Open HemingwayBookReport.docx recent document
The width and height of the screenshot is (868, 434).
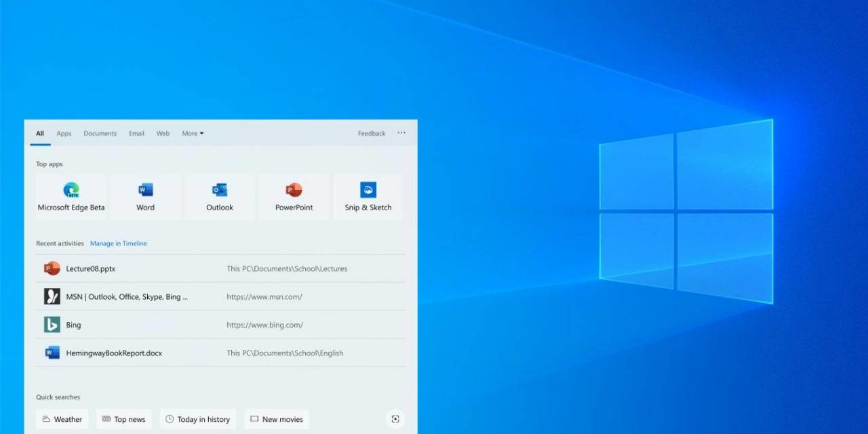click(114, 353)
